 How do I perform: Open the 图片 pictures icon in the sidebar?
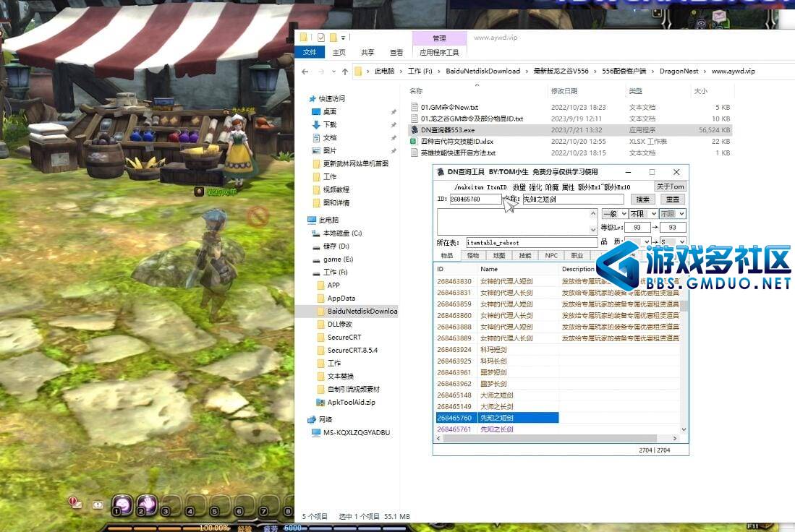click(316, 150)
